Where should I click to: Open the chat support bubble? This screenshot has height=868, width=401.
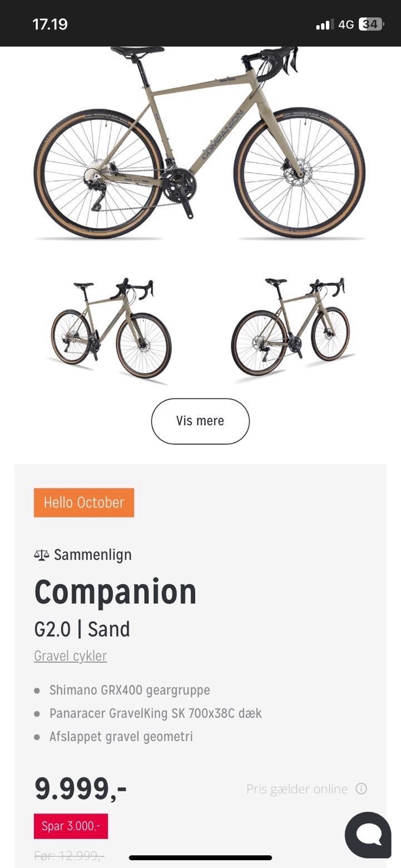coord(368,835)
